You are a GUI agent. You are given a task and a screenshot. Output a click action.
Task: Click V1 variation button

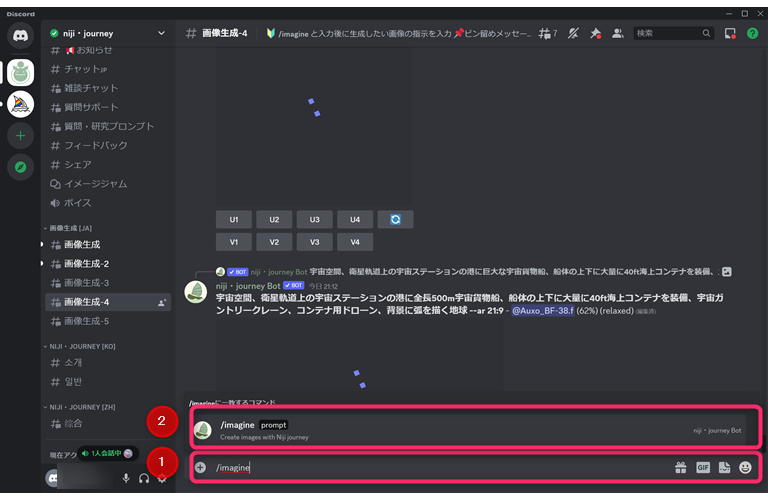[x=234, y=242]
